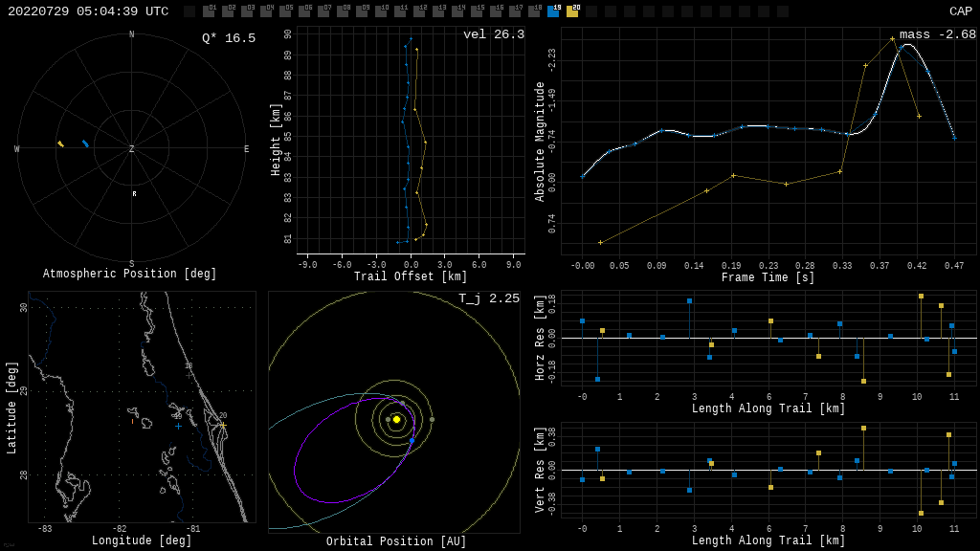The height and width of the screenshot is (551, 980).
Task: Select station 15 indicator square
Action: click(477, 11)
